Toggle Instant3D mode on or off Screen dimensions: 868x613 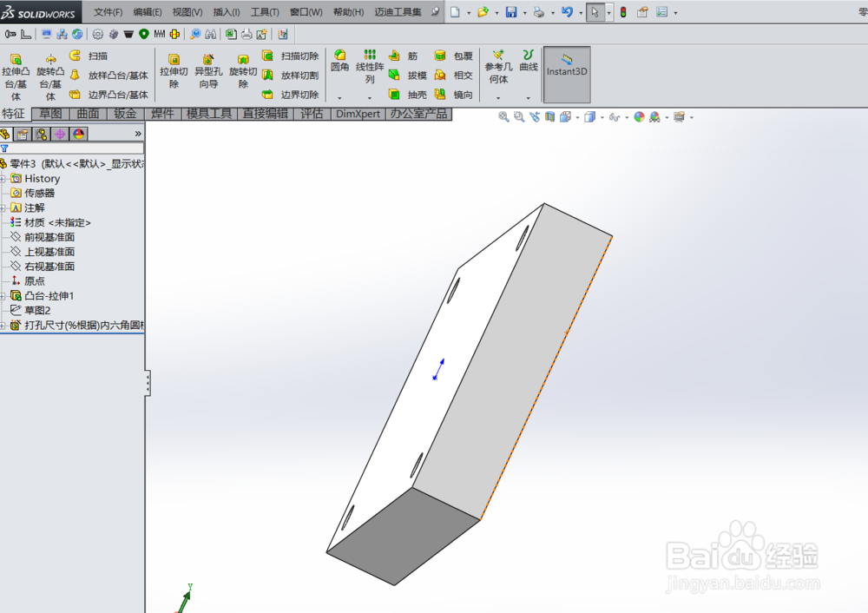coord(566,74)
